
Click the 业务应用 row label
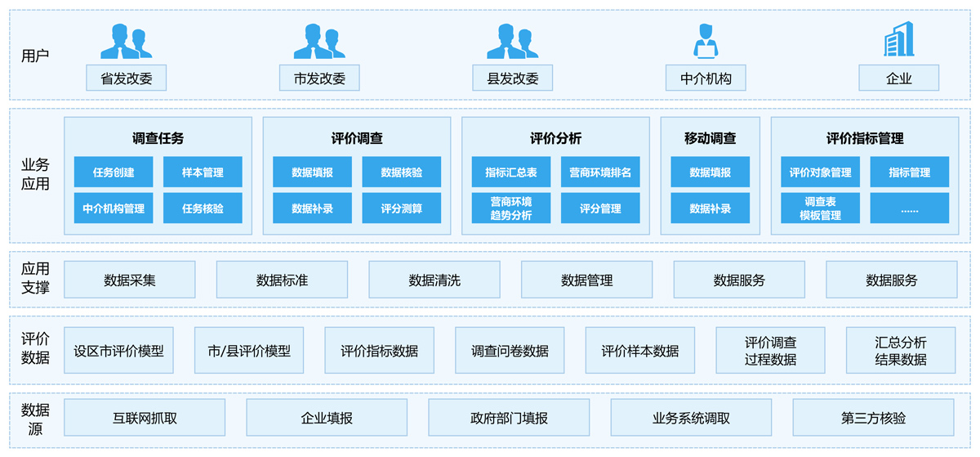pos(35,173)
